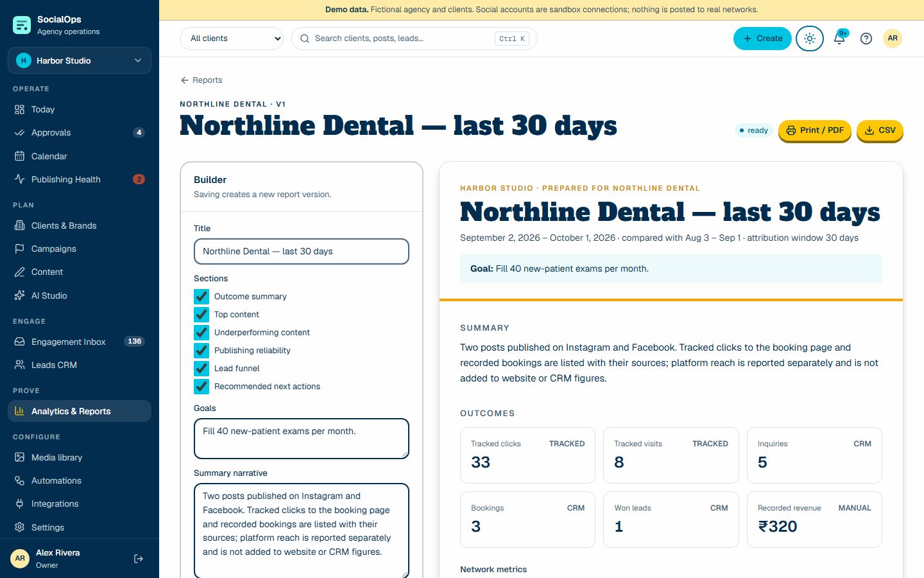This screenshot has width=924, height=578.
Task: Open the All clients dropdown
Action: click(x=232, y=39)
